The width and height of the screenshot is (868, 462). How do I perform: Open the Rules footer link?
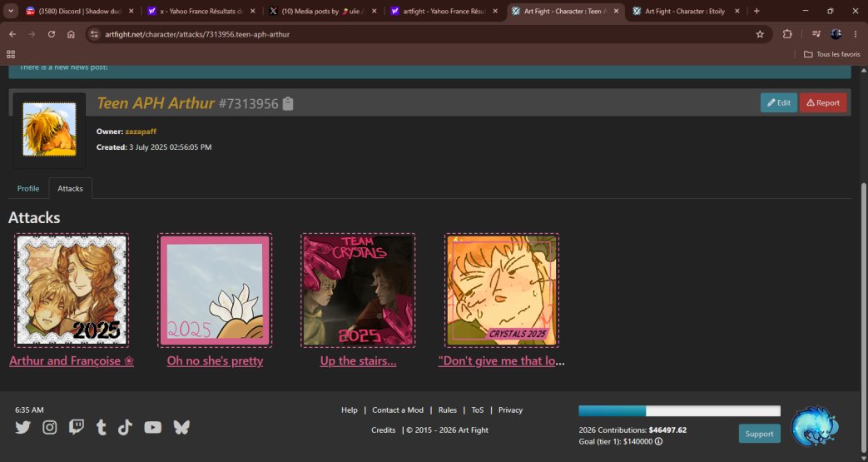[447, 410]
